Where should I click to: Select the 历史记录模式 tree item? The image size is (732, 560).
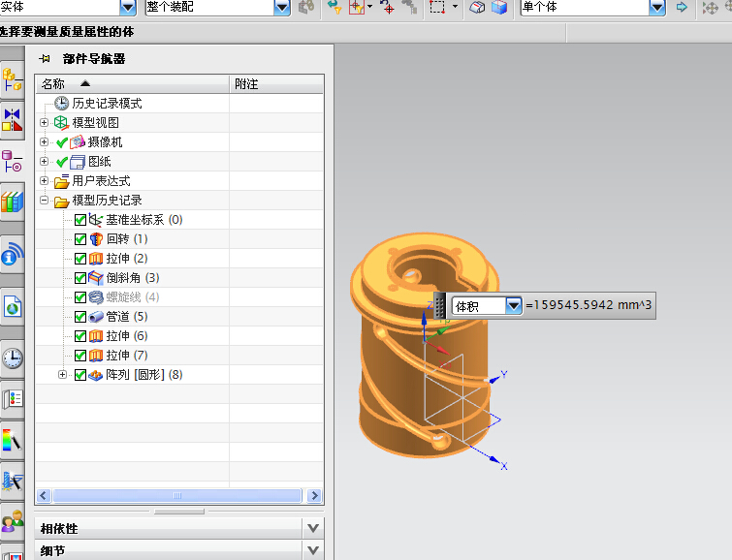[107, 104]
